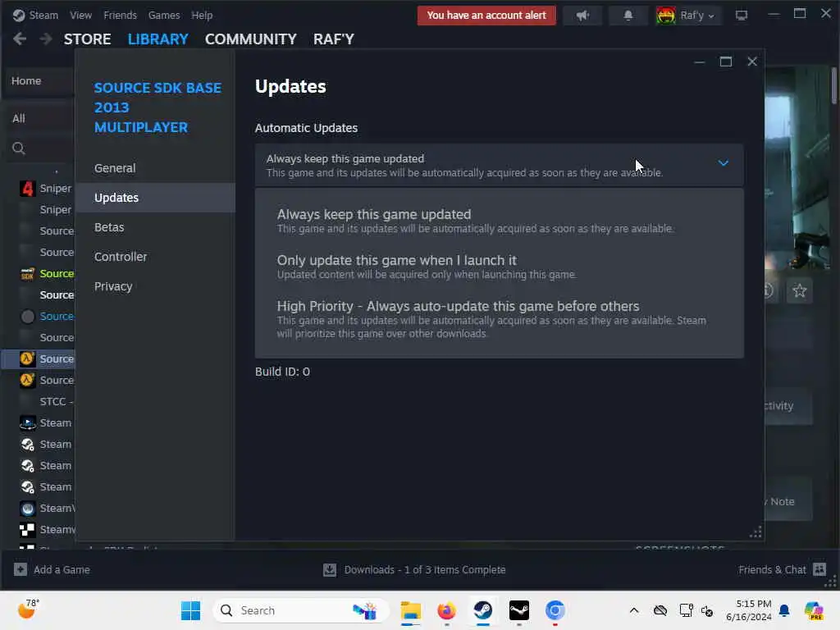Expand the Raf'y account dropdown arrow
The height and width of the screenshot is (630, 840).
tap(711, 16)
